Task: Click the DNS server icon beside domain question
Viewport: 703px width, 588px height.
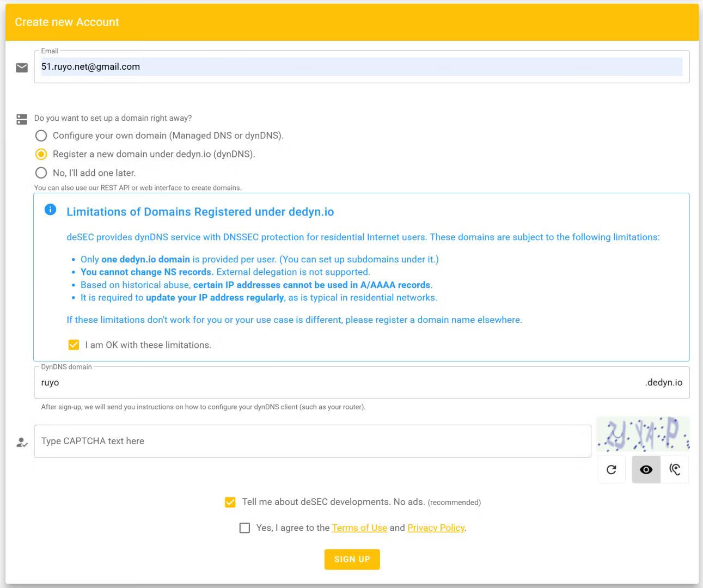Action: [x=22, y=119]
